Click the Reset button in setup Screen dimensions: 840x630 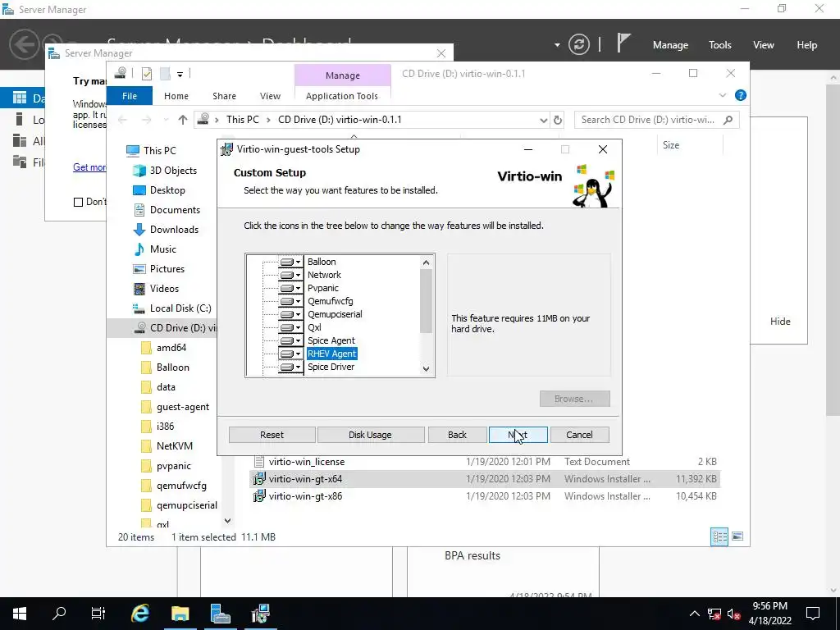[272, 435]
